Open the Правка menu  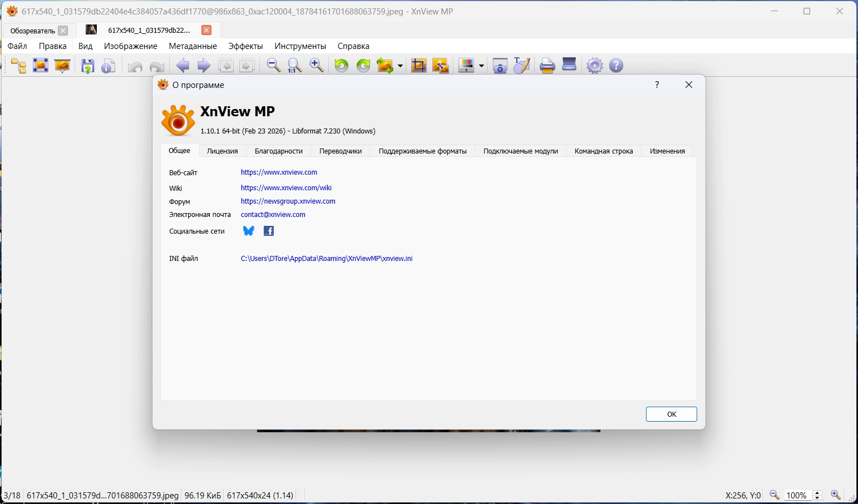tap(53, 46)
